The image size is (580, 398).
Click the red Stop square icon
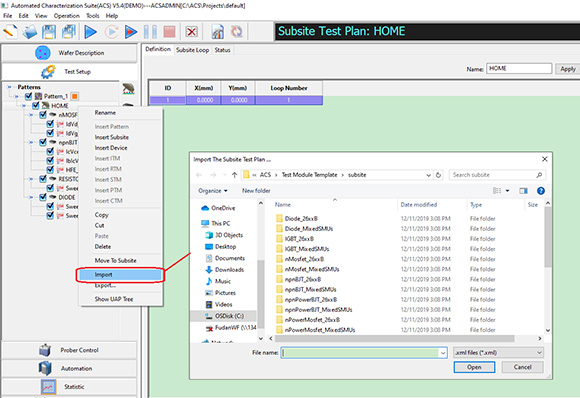(169, 32)
